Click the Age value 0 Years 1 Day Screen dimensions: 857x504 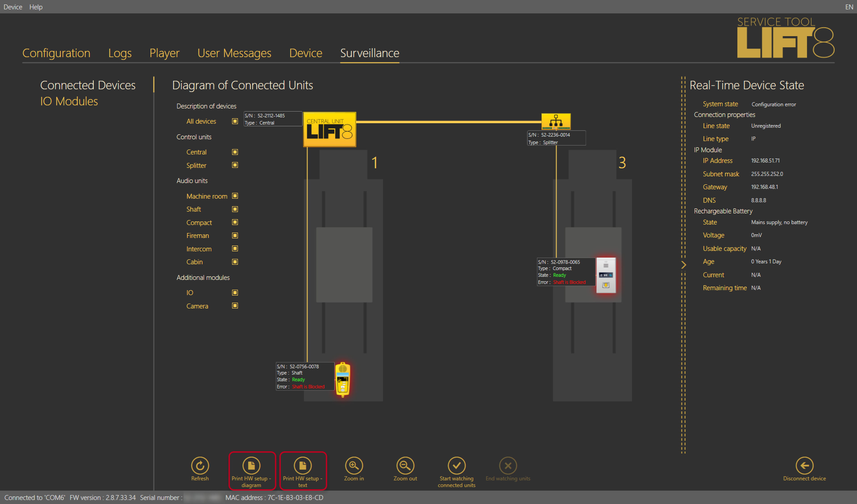(766, 262)
